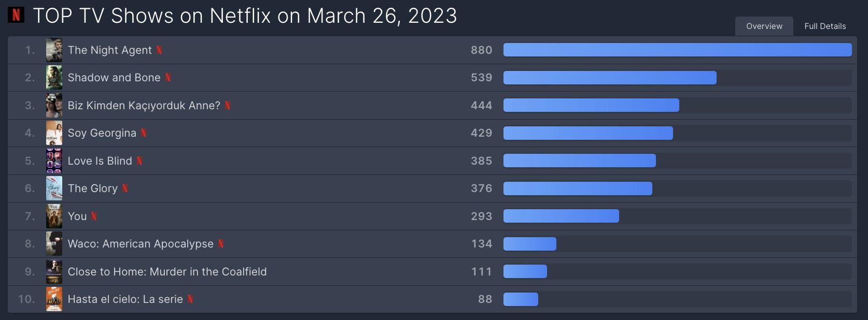Click the Netflix N icon beside Hasta el cielo: La serie

pos(190,299)
